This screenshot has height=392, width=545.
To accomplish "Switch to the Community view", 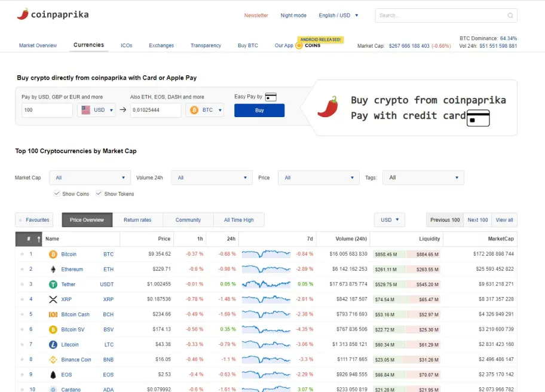I will (188, 220).
